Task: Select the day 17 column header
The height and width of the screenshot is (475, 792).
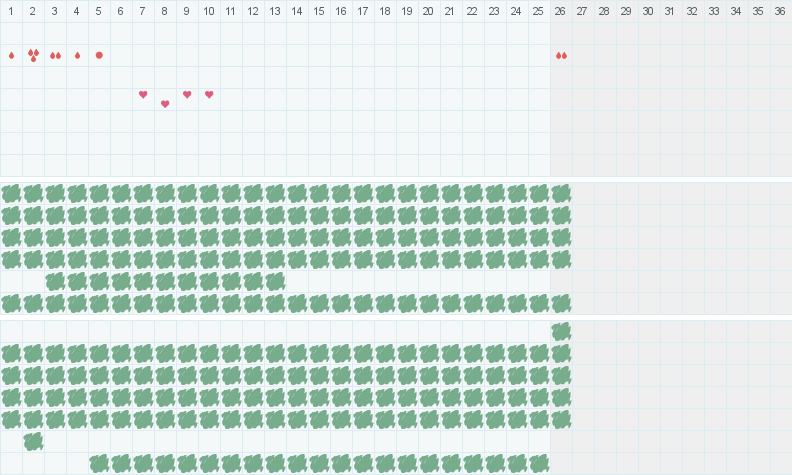Action: (x=362, y=11)
